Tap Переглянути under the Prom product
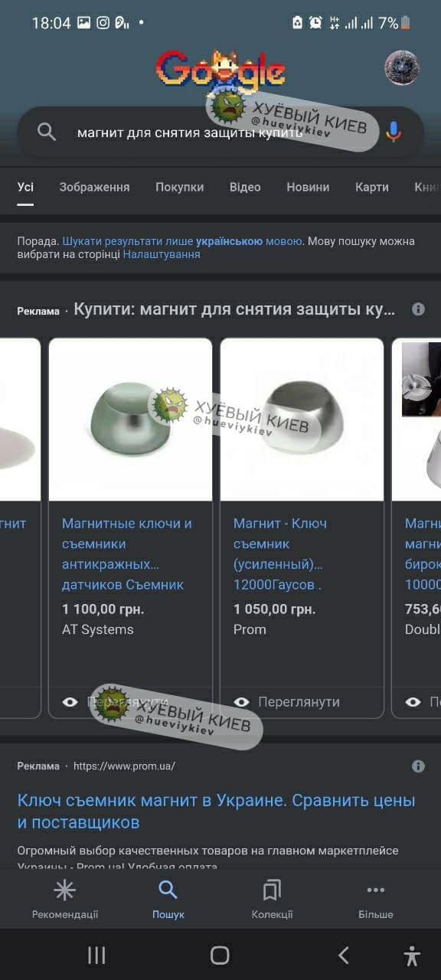The width and height of the screenshot is (441, 980). click(x=299, y=701)
